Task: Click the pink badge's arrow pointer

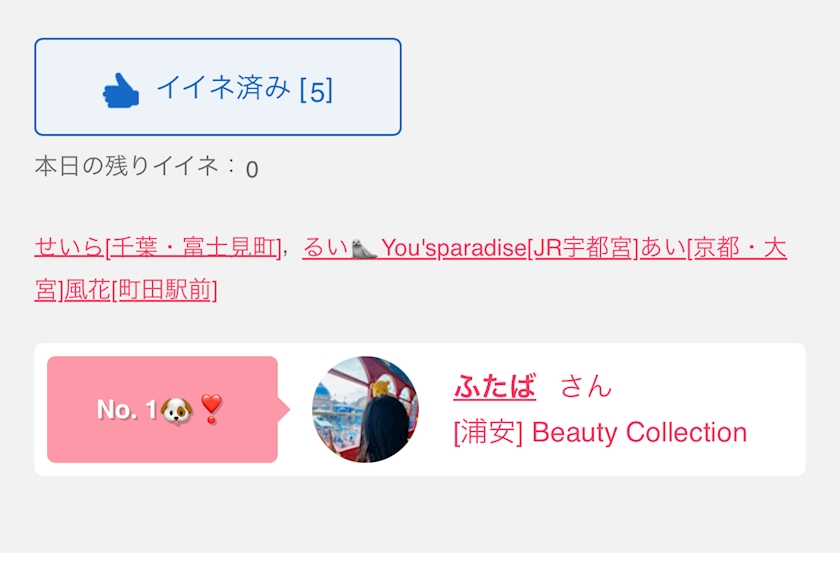Action: tap(284, 409)
